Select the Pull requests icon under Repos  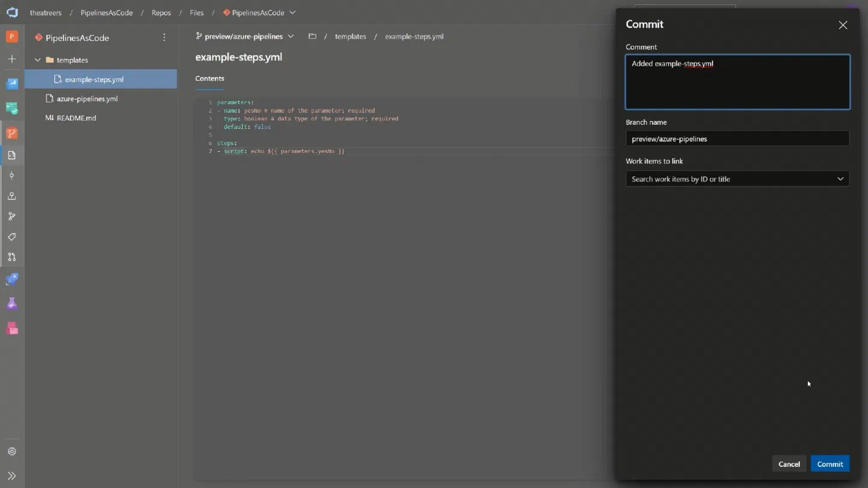coord(11,257)
